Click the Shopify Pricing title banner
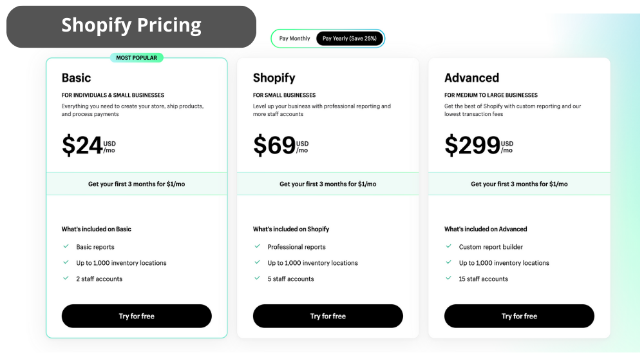644x361 pixels. click(131, 26)
